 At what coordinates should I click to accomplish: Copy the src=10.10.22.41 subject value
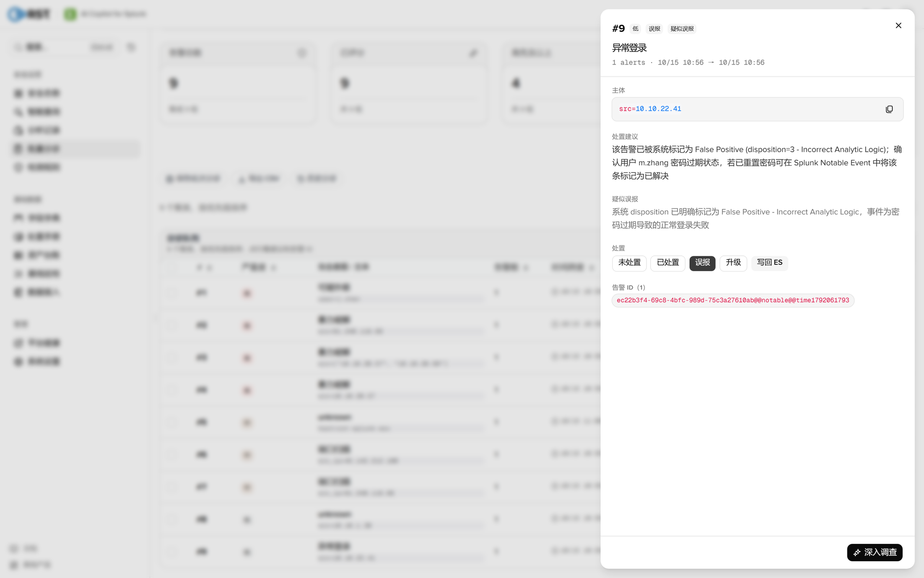(889, 109)
